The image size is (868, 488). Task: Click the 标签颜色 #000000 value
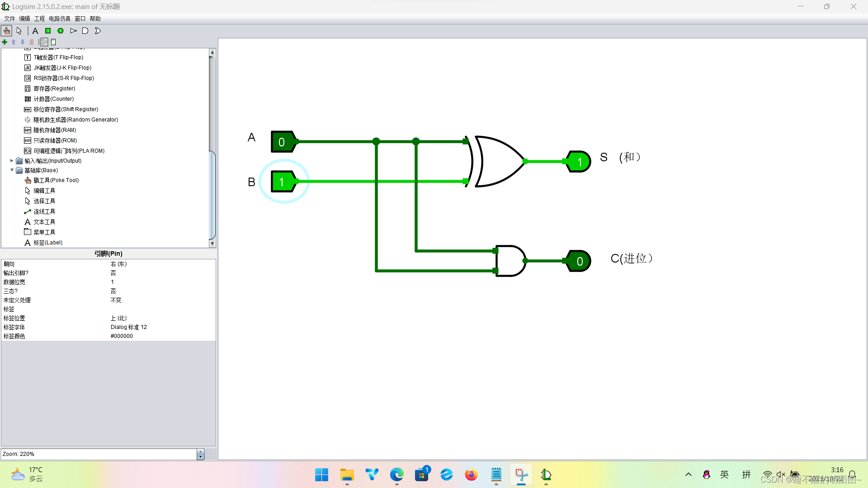click(x=122, y=336)
